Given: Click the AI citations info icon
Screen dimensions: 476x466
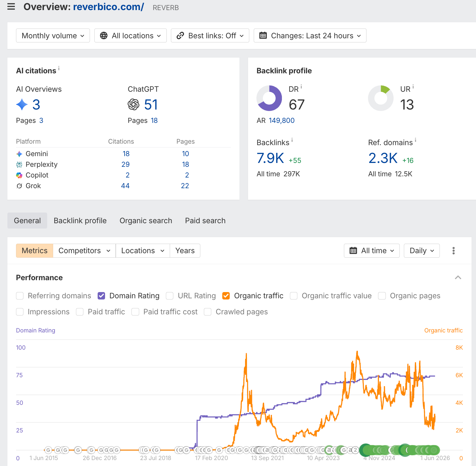Looking at the screenshot, I should (x=59, y=68).
